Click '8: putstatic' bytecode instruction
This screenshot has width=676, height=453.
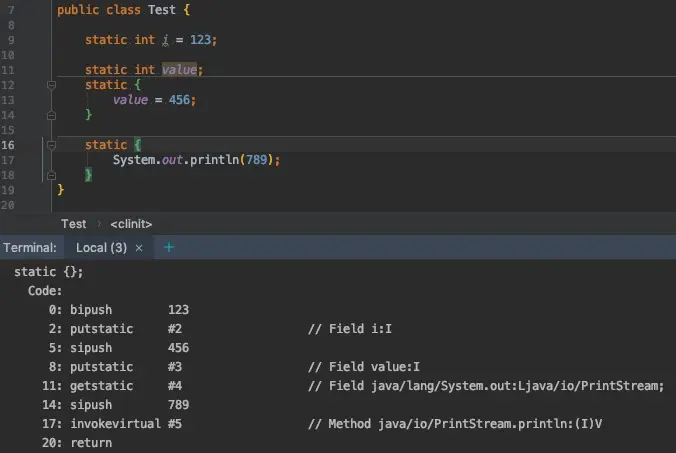point(91,367)
